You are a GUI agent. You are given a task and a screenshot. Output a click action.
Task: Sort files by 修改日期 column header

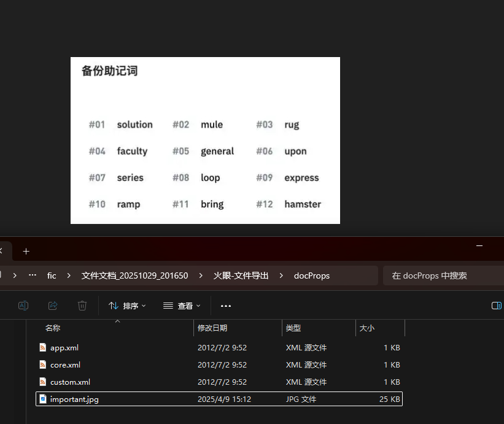point(212,328)
